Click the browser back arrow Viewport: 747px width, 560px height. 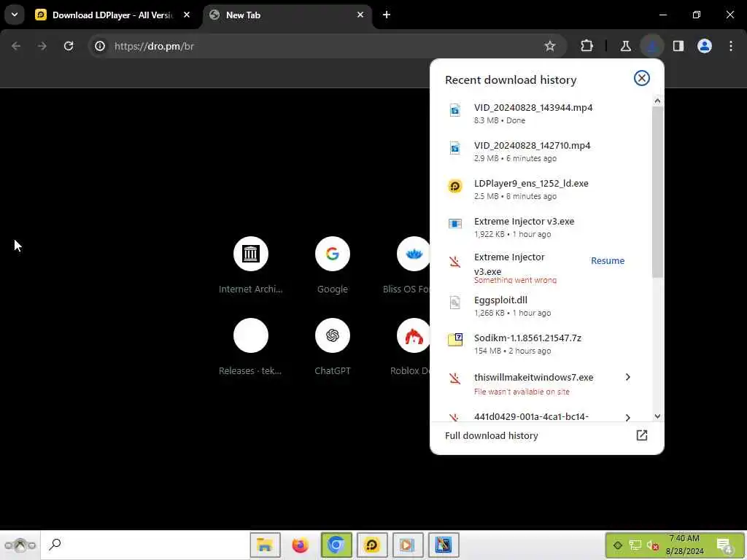click(16, 46)
